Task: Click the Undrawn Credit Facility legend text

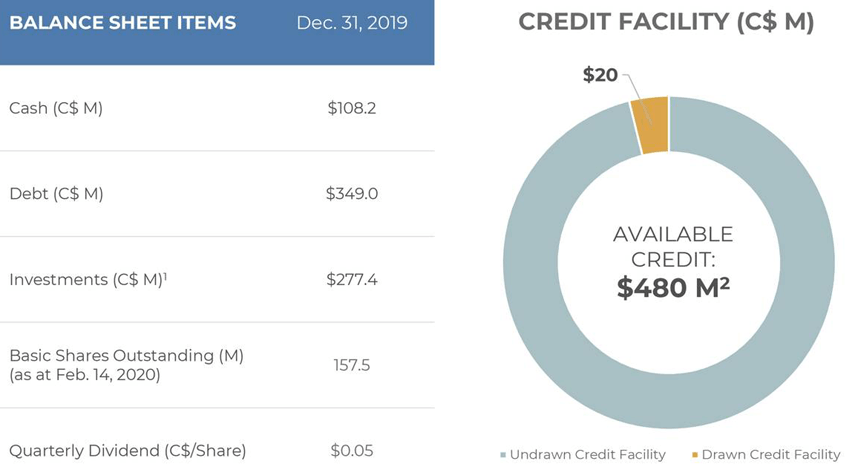Action: pos(587,454)
